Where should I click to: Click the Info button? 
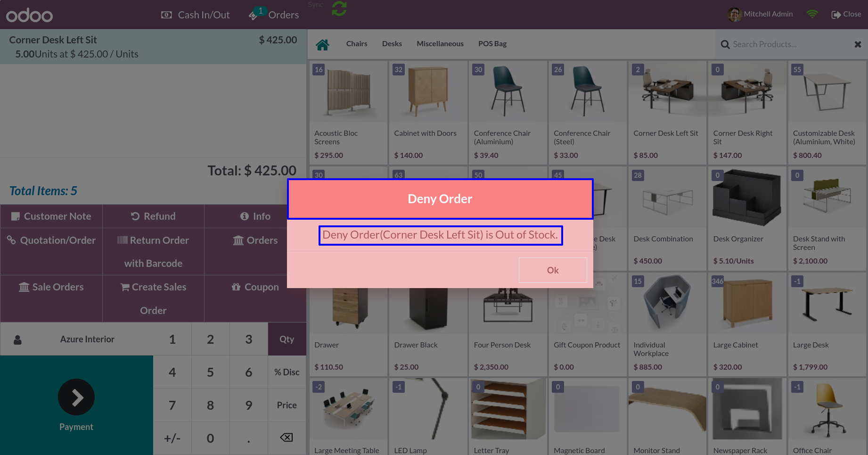pos(255,216)
